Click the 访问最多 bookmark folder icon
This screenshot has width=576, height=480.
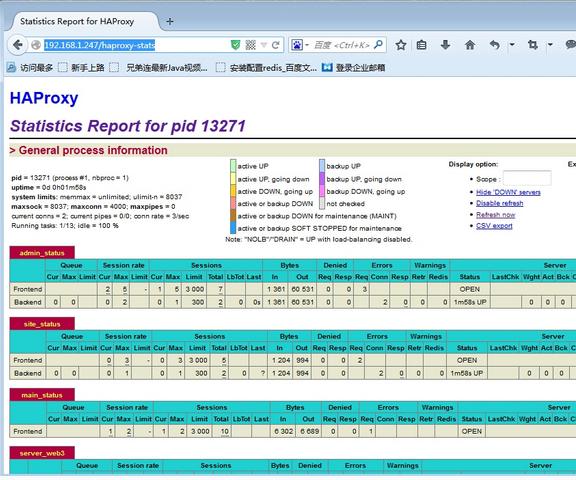[x=12, y=67]
